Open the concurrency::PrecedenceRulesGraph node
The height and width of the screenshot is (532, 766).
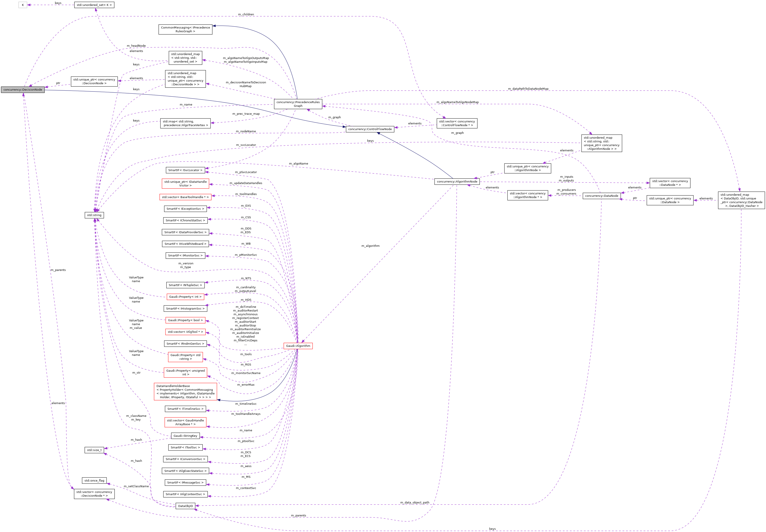pyautogui.click(x=298, y=104)
